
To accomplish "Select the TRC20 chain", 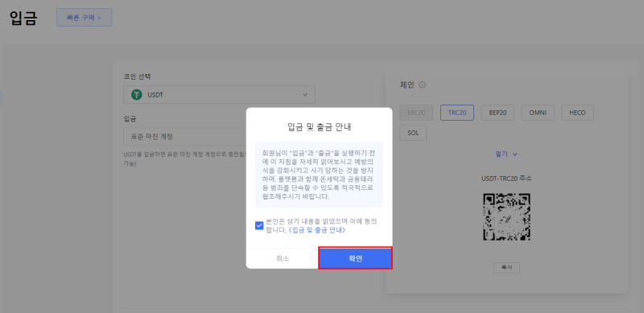I will tap(457, 113).
